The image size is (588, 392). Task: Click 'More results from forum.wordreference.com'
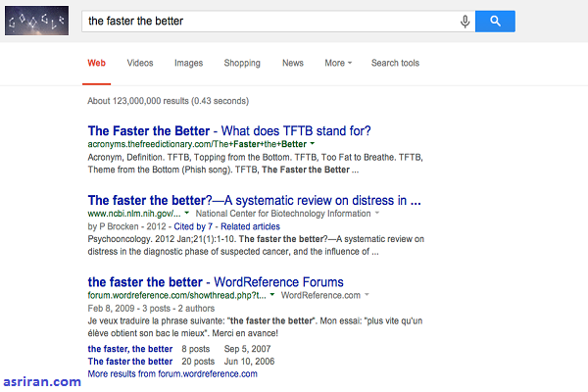click(172, 373)
